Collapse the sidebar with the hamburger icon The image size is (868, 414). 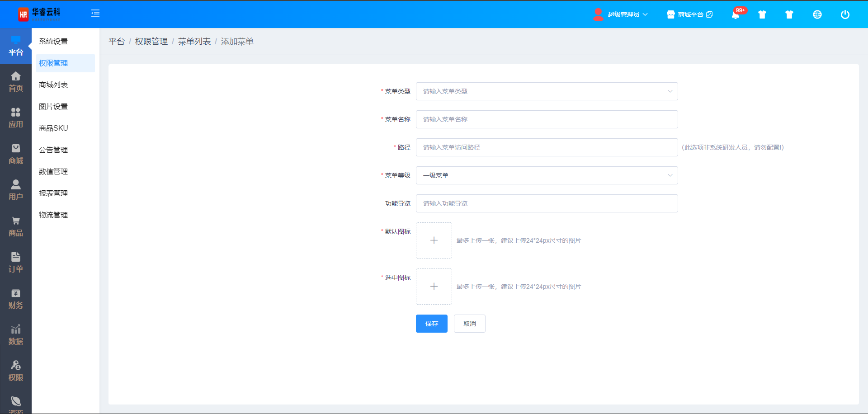click(95, 14)
